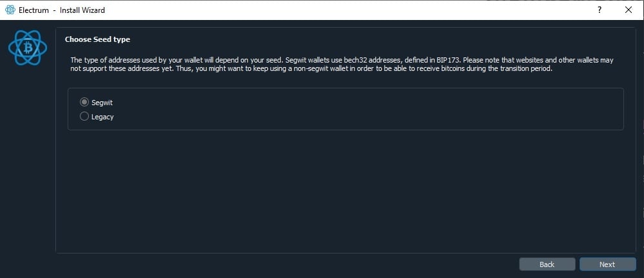644x278 pixels.
Task: Click the Bitcoin B symbol inside the logo
Action: 28,48
